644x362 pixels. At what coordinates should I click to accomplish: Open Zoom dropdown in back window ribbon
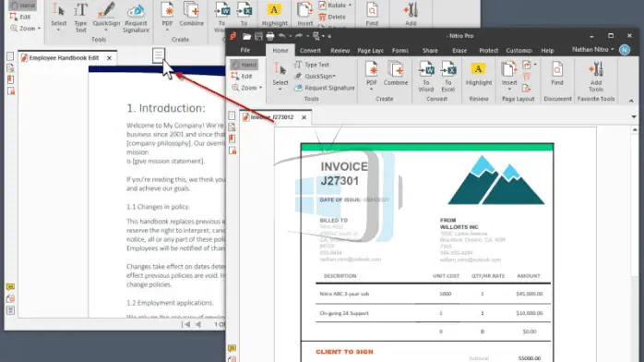(25, 29)
